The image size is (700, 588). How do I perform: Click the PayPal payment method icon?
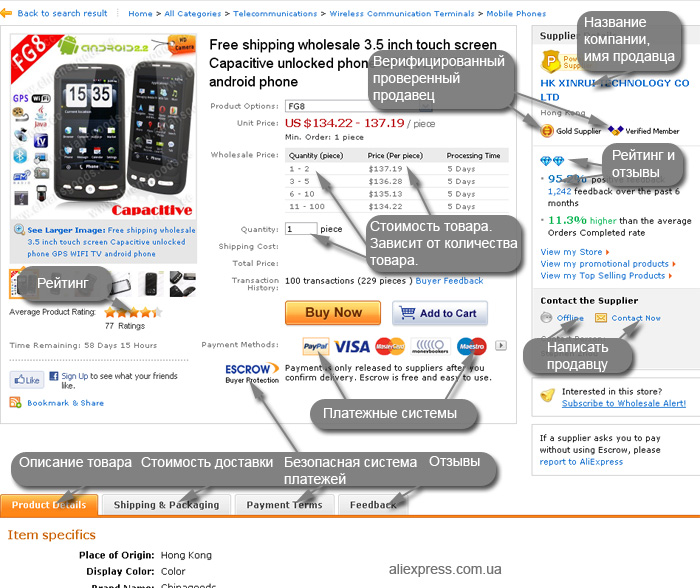[316, 346]
